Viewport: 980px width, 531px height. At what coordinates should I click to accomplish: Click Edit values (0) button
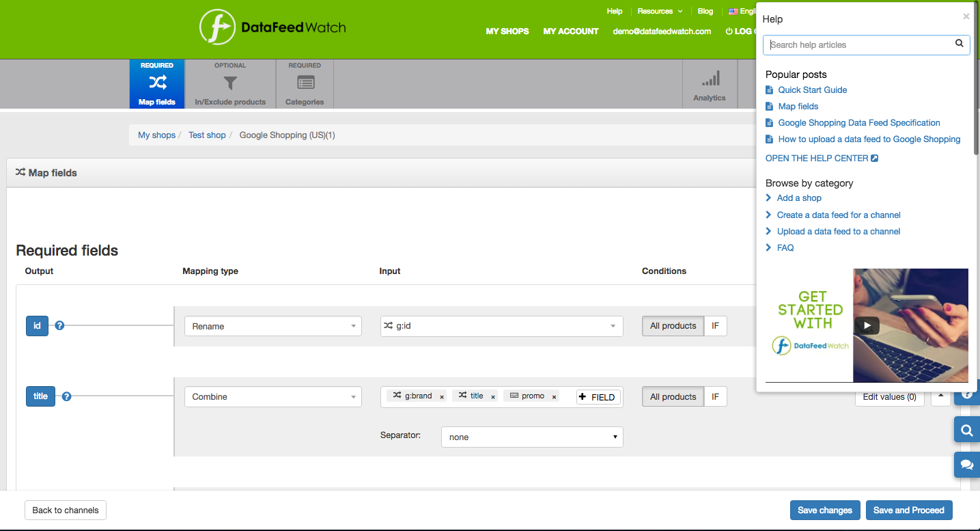(x=889, y=397)
